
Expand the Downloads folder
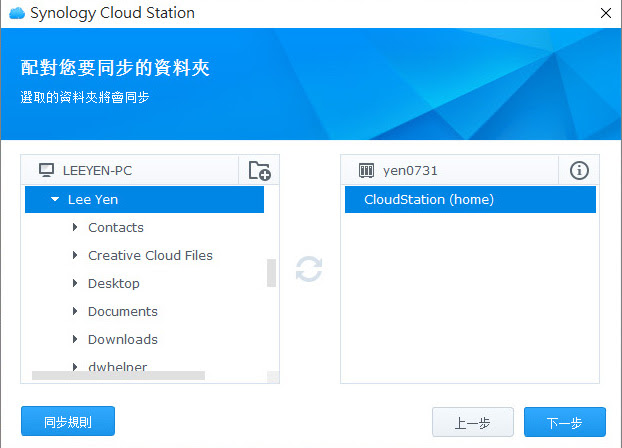75,339
